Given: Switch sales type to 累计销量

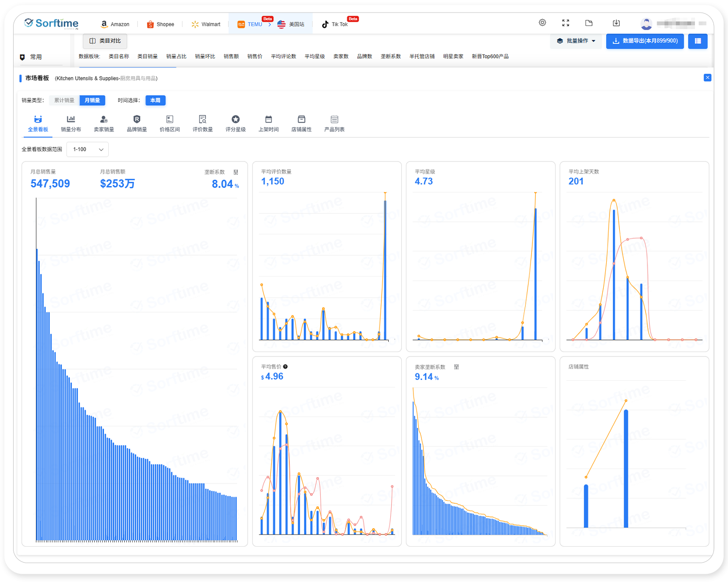Looking at the screenshot, I should pos(64,100).
